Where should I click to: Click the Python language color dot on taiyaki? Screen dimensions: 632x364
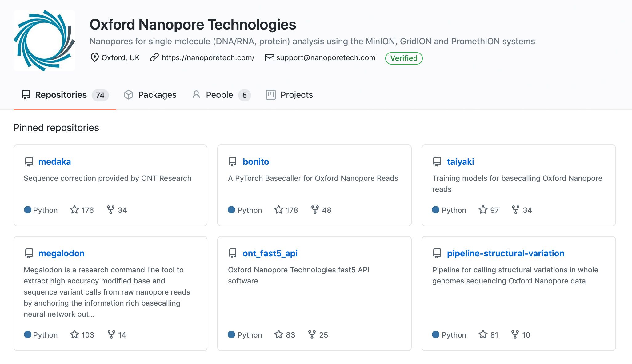click(436, 210)
